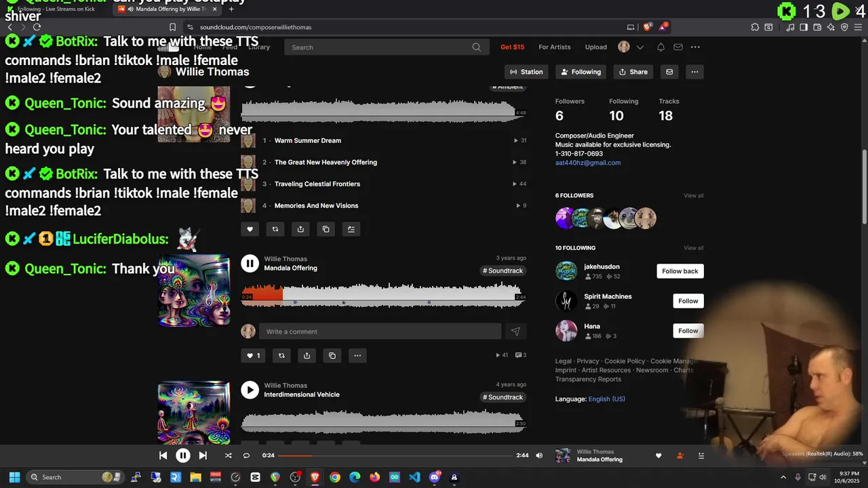The height and width of the screenshot is (488, 868).
Task: Like current track in player bar
Action: 658,455
